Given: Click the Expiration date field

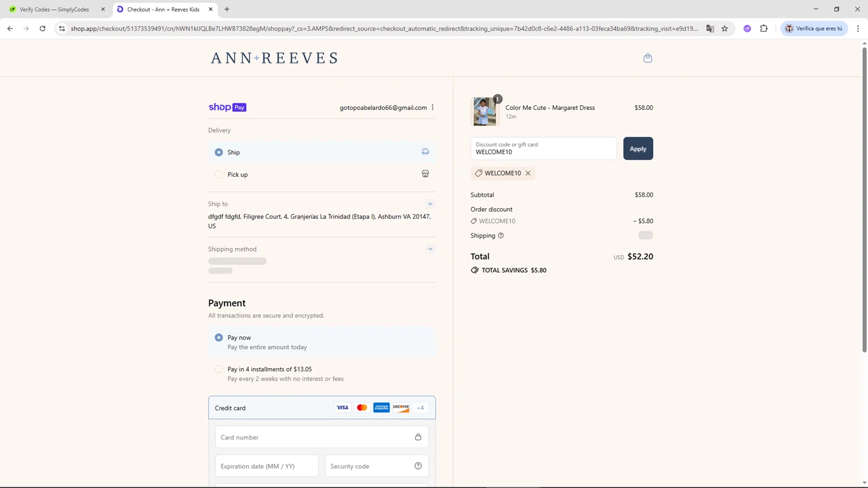Looking at the screenshot, I should 267,466.
